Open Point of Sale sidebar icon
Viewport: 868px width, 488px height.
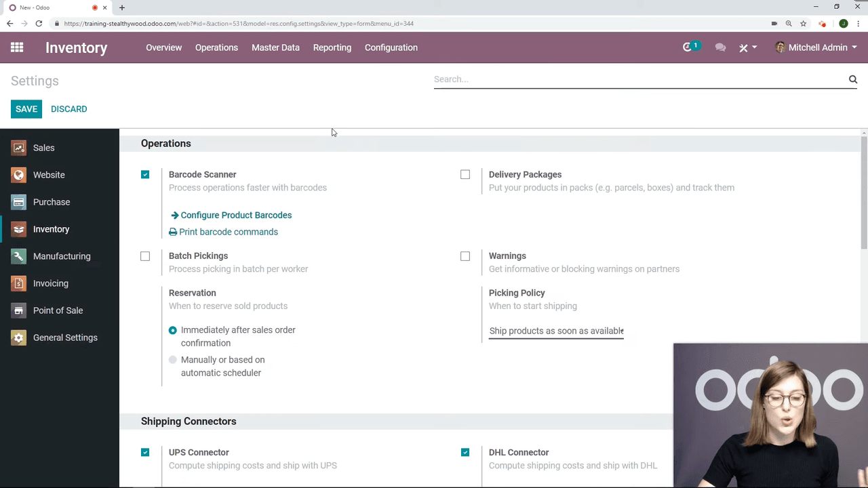19,310
